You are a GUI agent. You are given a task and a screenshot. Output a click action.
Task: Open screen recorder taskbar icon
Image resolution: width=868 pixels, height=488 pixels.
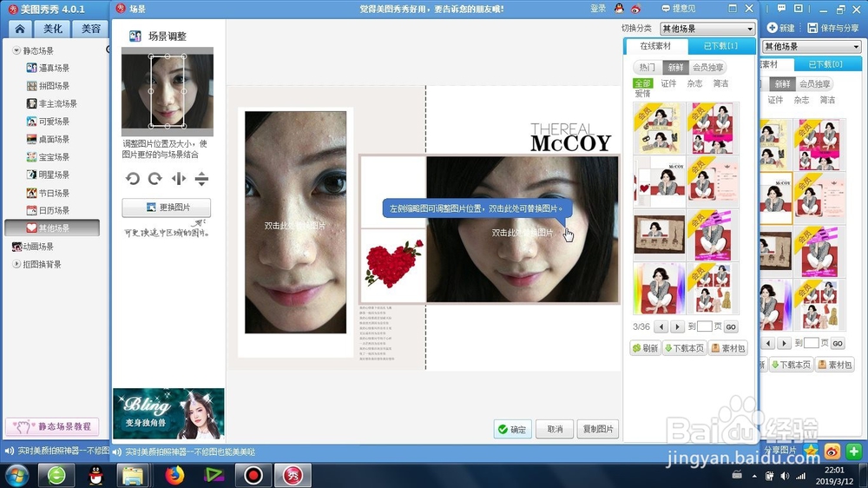click(x=253, y=475)
